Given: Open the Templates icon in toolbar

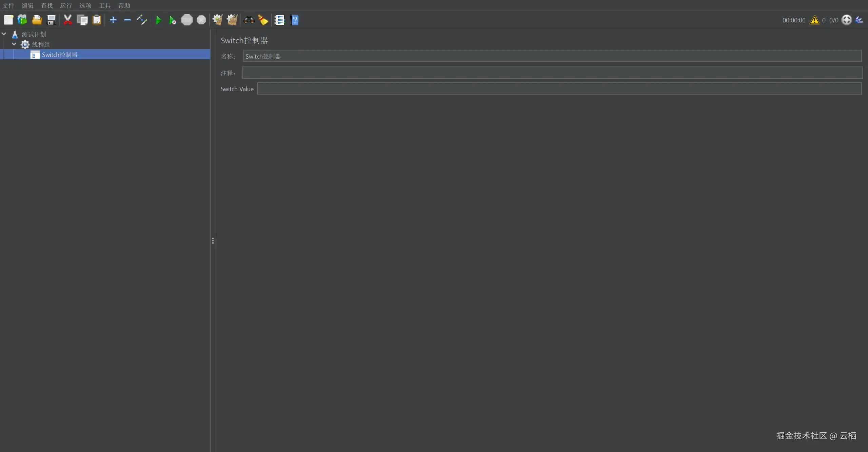Looking at the screenshot, I should point(22,20).
